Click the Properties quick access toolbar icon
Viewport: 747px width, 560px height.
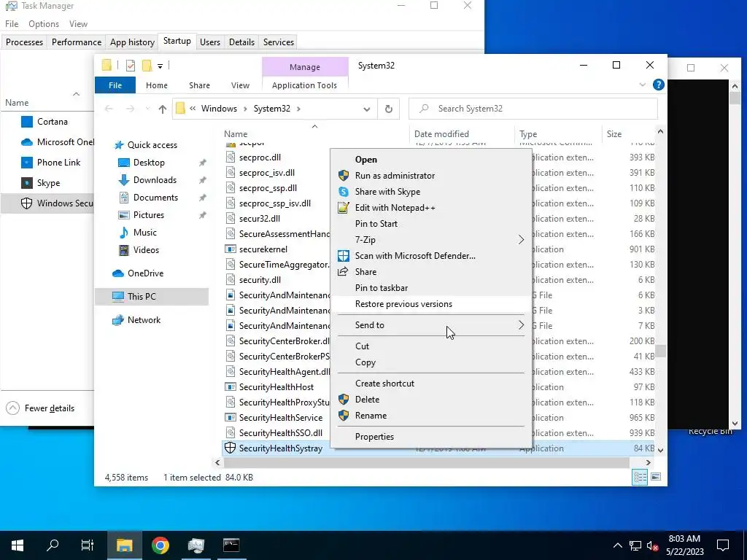coord(131,66)
